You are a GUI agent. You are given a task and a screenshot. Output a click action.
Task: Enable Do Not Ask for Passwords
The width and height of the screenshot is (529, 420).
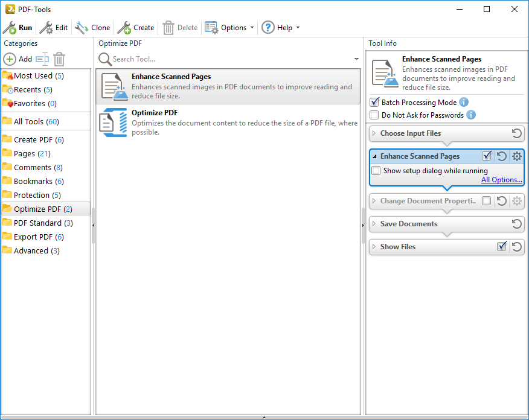374,115
